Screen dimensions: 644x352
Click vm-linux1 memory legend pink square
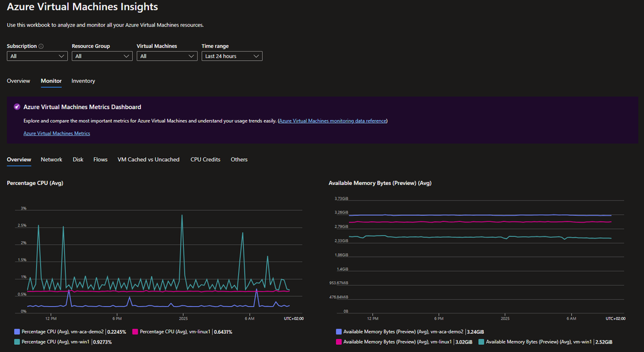coord(339,342)
